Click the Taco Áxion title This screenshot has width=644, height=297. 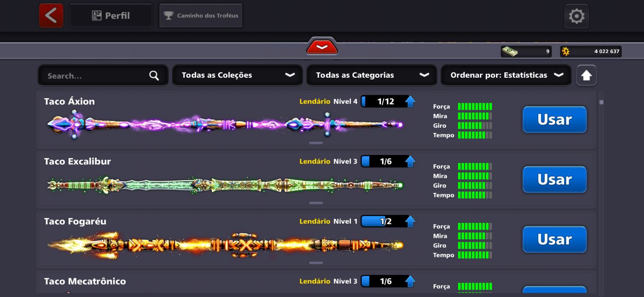[69, 101]
